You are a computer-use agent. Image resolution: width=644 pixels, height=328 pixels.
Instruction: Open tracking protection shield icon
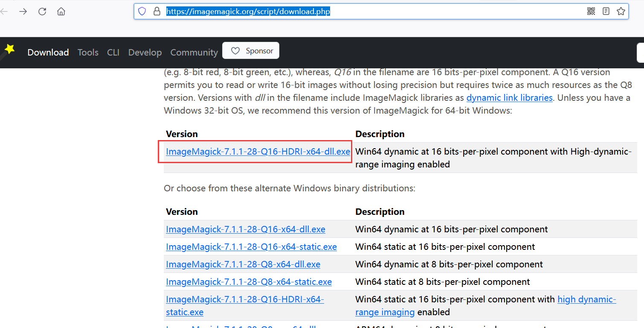pos(142,12)
